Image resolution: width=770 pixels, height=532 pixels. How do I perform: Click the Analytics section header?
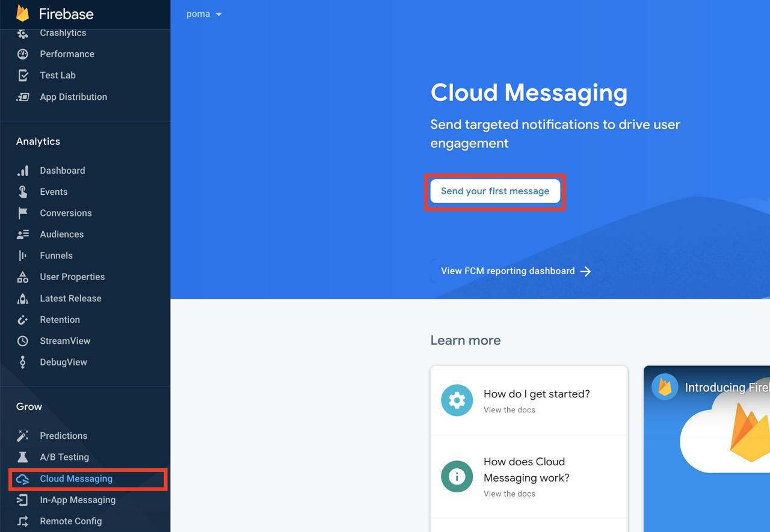[38, 142]
